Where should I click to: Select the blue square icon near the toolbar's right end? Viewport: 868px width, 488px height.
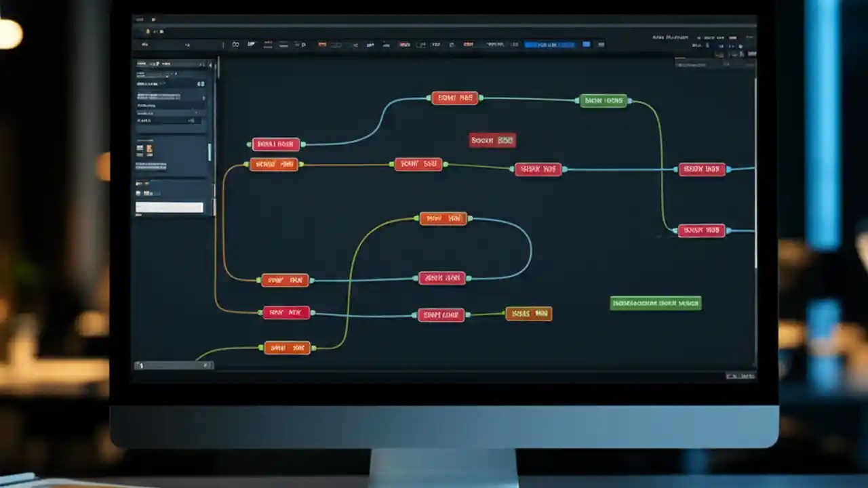tap(586, 44)
